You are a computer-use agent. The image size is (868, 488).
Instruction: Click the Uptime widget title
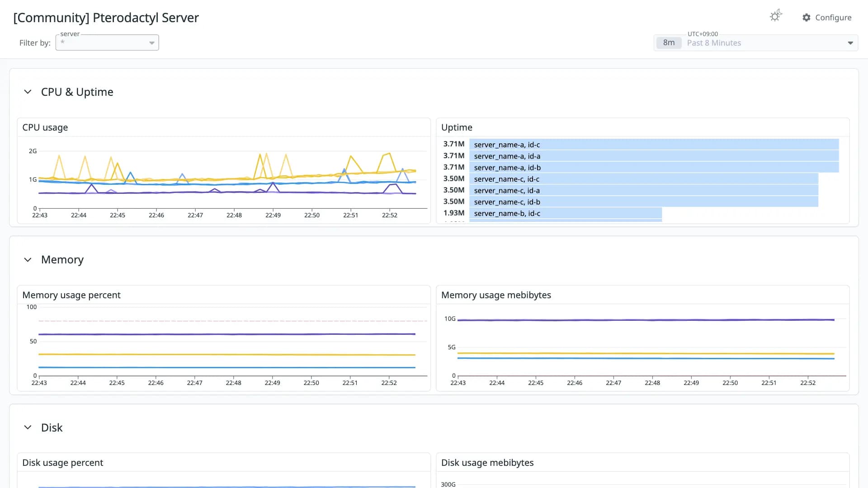click(457, 127)
